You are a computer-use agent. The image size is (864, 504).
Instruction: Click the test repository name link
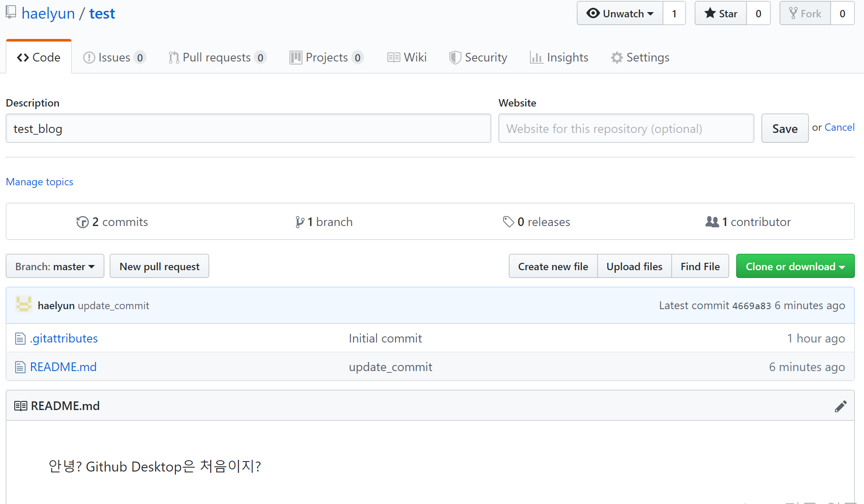pos(102,13)
